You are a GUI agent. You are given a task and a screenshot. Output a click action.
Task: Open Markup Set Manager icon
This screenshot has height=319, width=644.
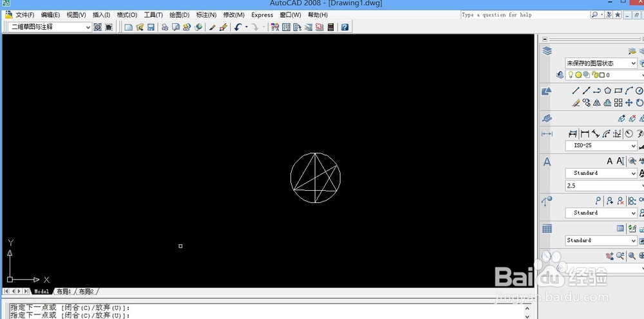tap(319, 27)
